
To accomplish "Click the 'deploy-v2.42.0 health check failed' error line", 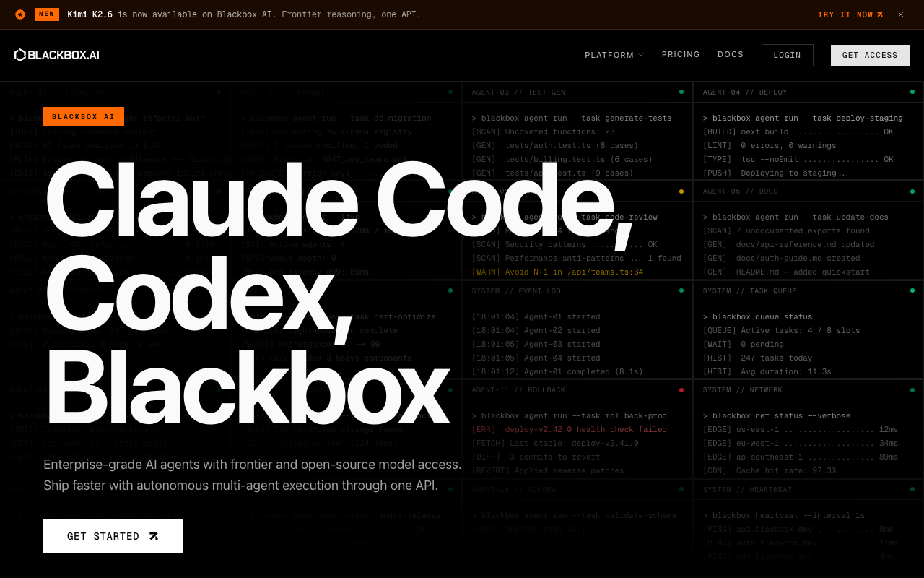I will (569, 430).
